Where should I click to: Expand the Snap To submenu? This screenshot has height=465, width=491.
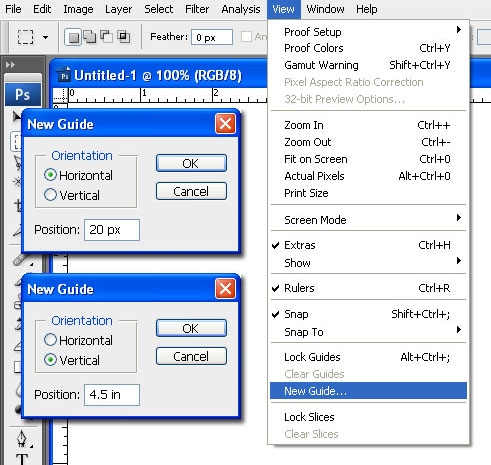tap(368, 332)
